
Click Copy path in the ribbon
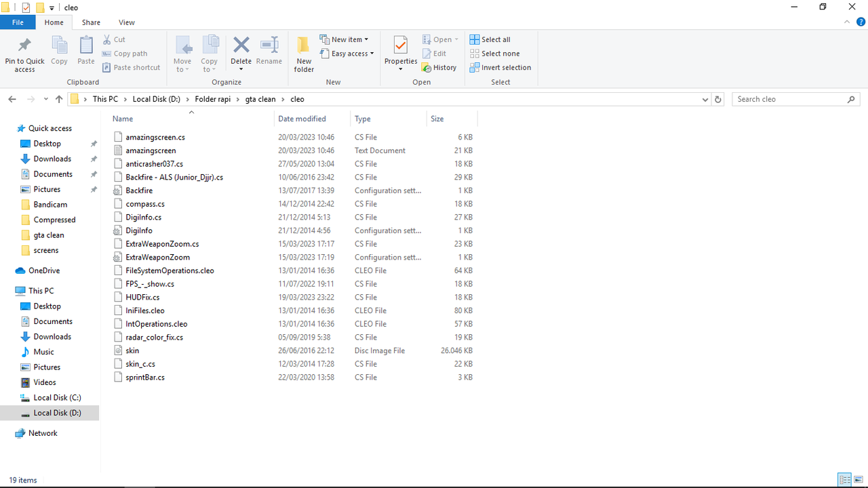point(125,54)
